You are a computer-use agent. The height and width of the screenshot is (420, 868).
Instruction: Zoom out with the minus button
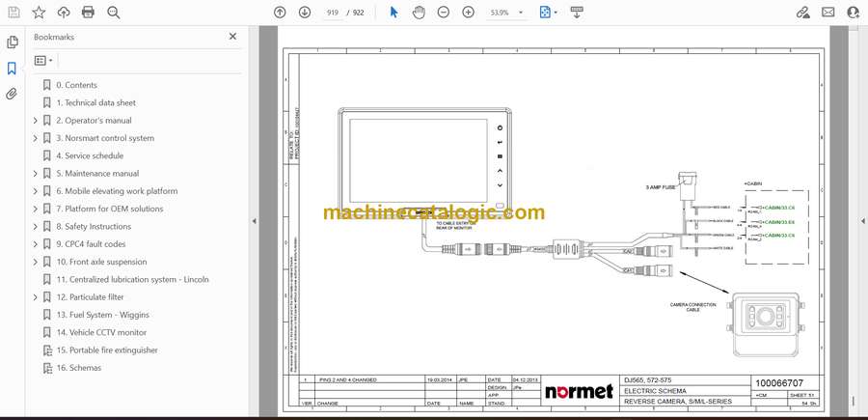443,13
